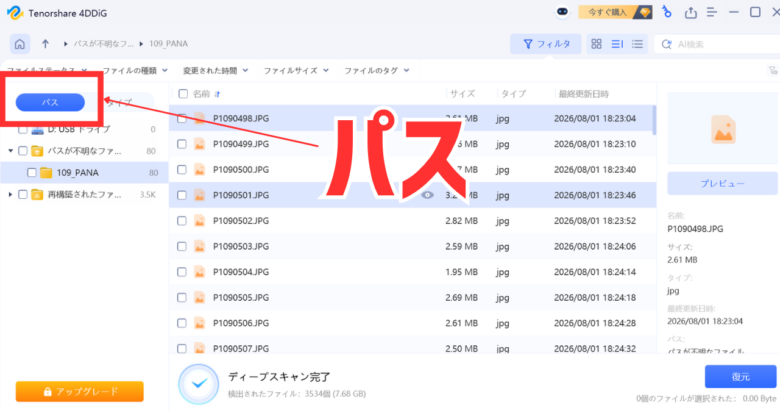Collapse the パスが不明なファ... tree node
Image resolution: width=780 pixels, height=410 pixels.
pyautogui.click(x=10, y=151)
